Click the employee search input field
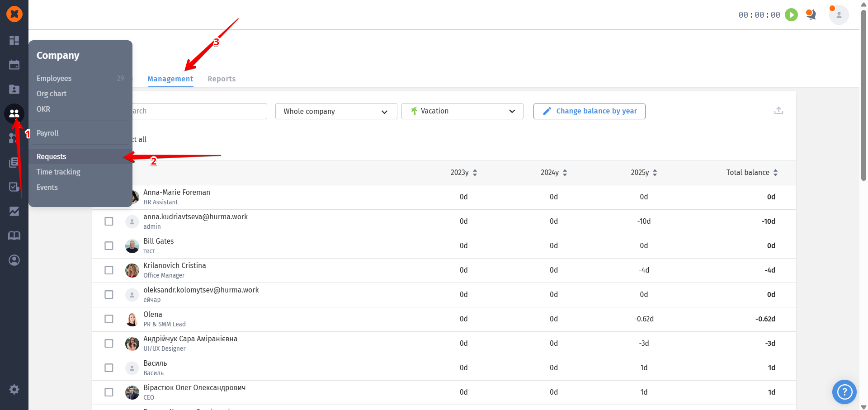 click(x=199, y=111)
